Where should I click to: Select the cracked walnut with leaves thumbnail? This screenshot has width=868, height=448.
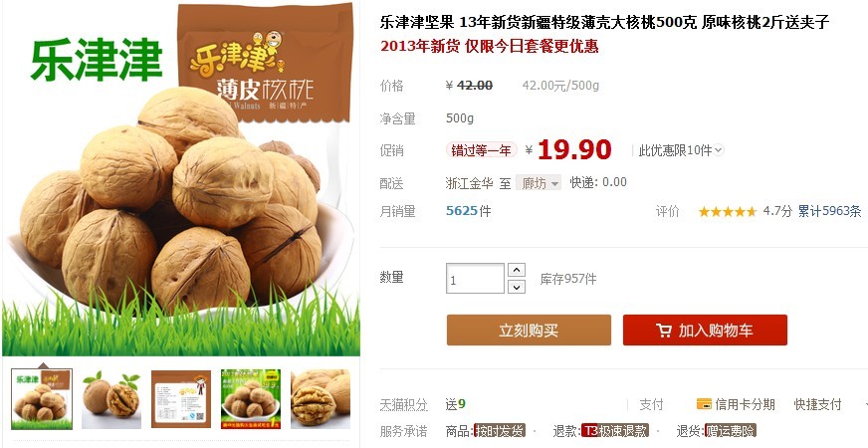click(111, 398)
